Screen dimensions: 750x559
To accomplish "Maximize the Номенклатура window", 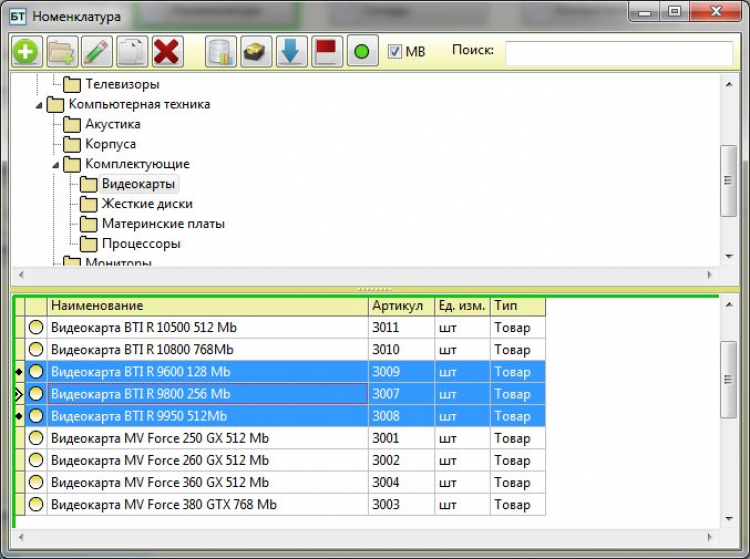I will [x=674, y=11].
